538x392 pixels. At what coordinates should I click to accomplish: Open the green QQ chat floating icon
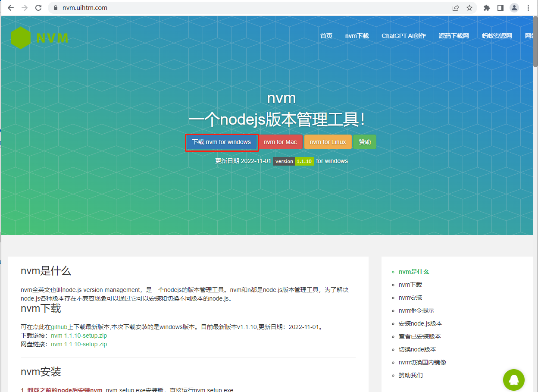514,380
